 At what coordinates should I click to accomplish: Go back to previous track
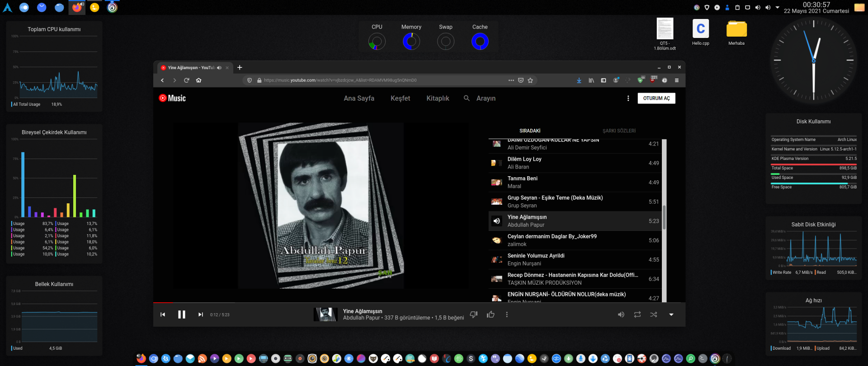click(x=163, y=314)
